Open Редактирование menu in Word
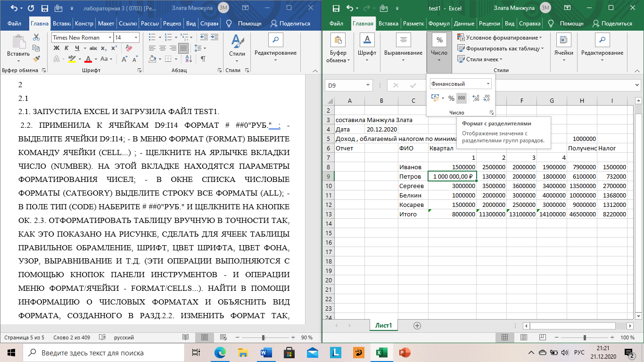The width and height of the screenshot is (644, 362). point(275,48)
